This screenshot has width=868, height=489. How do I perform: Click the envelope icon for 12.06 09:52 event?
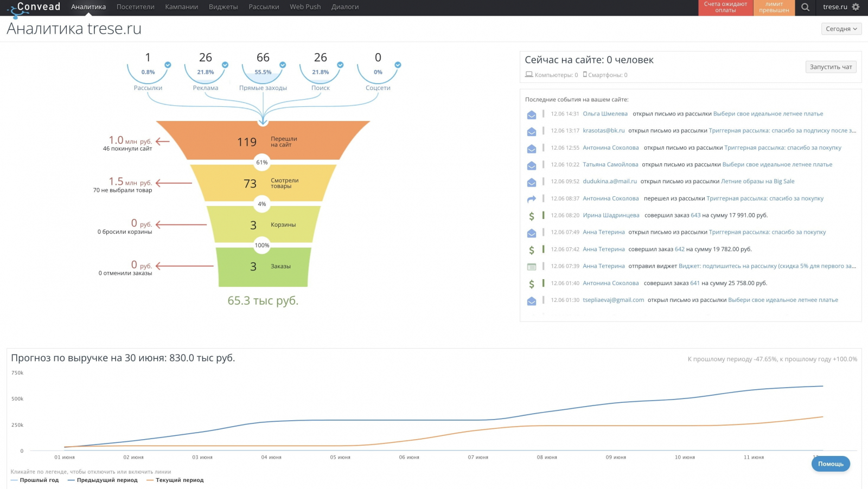532,182
